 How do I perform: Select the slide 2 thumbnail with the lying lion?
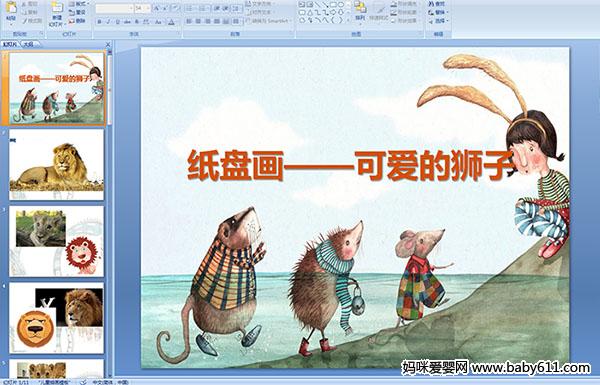click(x=56, y=165)
